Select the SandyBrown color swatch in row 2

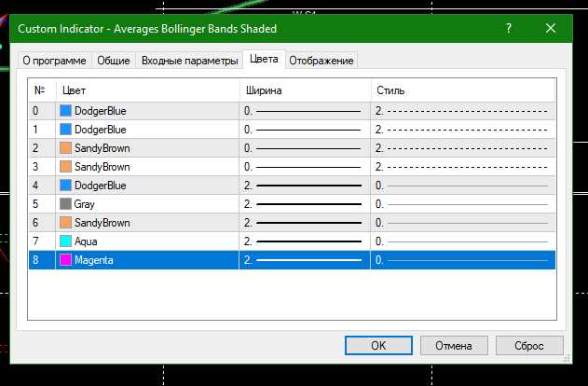click(65, 148)
